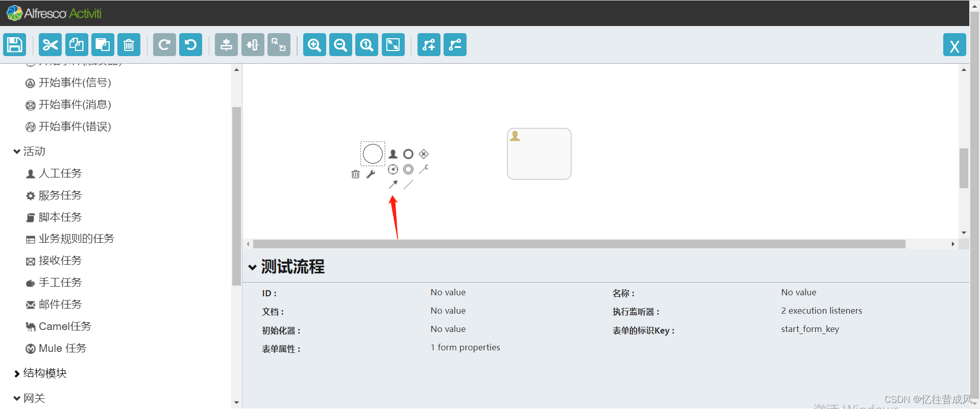Select 业务规则的任务 in the palette

[70, 239]
